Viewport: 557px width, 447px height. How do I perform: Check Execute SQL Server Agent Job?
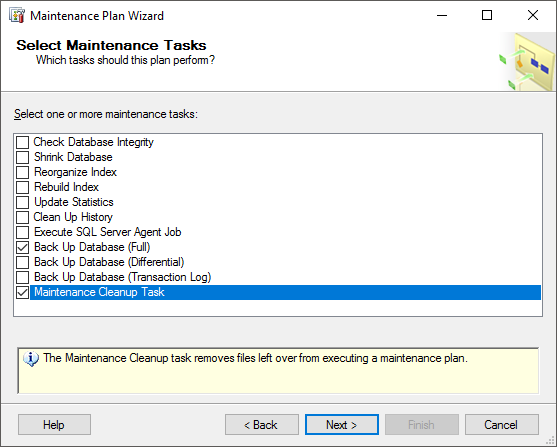tap(22, 232)
